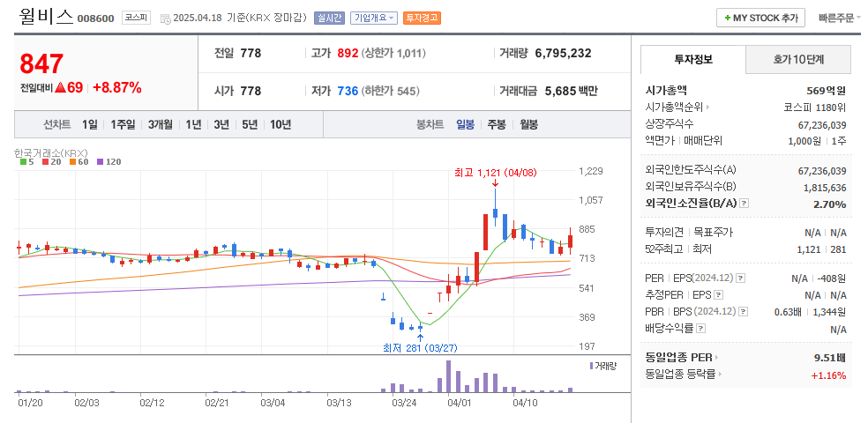
Task: Click the 봉차트 label
Action: (430, 124)
